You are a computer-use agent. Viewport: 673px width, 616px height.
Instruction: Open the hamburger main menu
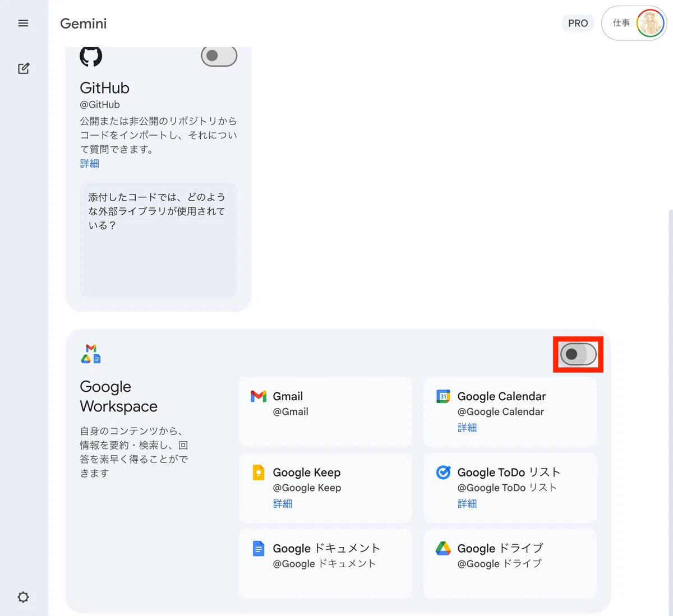pos(23,23)
